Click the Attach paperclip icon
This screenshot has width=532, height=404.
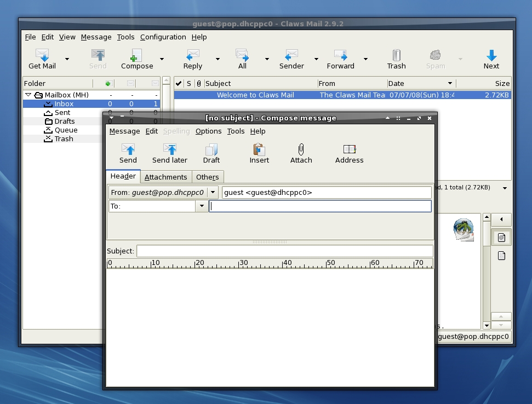301,149
